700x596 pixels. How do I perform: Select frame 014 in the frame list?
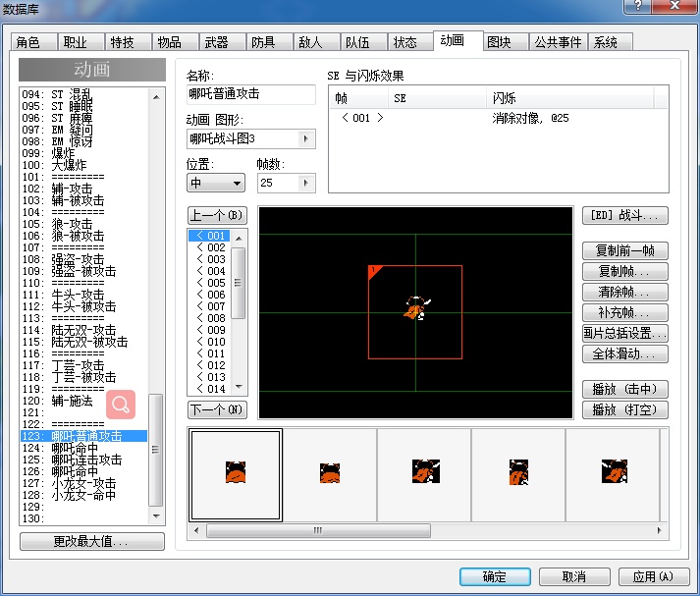pos(211,389)
